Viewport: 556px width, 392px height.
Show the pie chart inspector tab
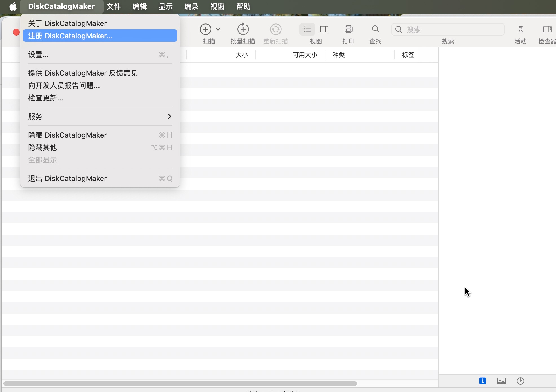click(520, 381)
